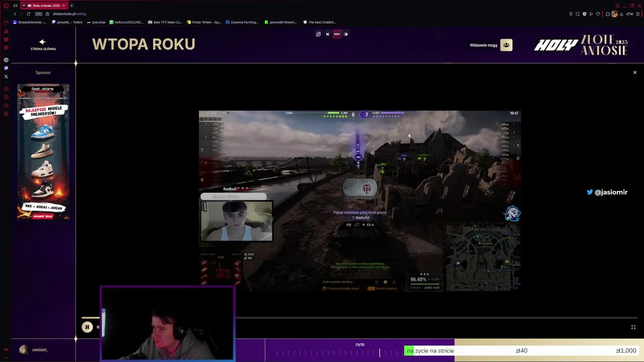This screenshot has width=644, height=362.
Task: Open the X (Twitter) sidebar icon
Action: [6, 76]
